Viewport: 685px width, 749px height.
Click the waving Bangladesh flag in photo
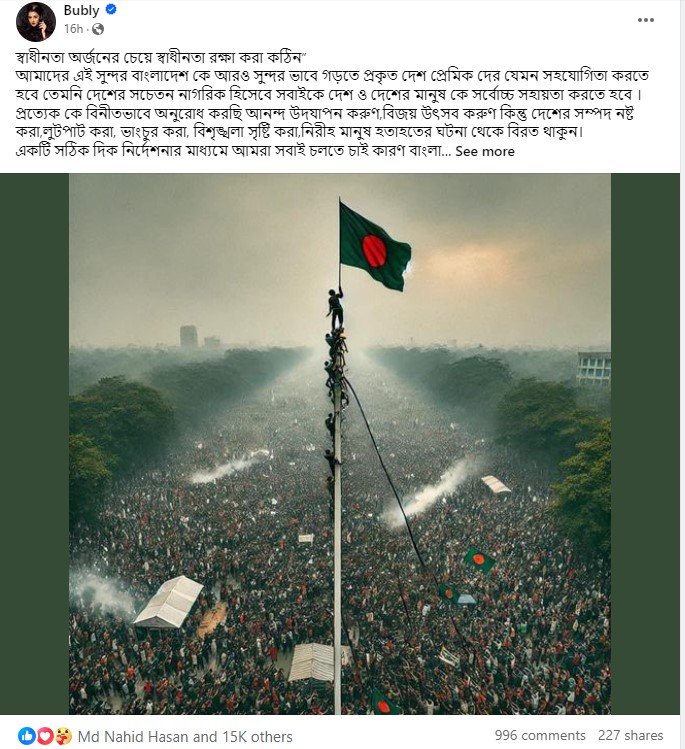[x=375, y=247]
